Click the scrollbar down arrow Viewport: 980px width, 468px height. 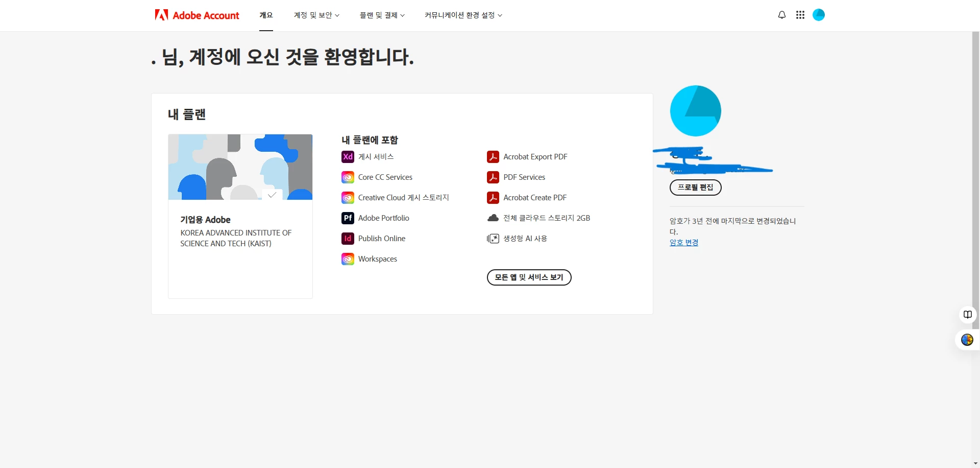(x=975, y=463)
